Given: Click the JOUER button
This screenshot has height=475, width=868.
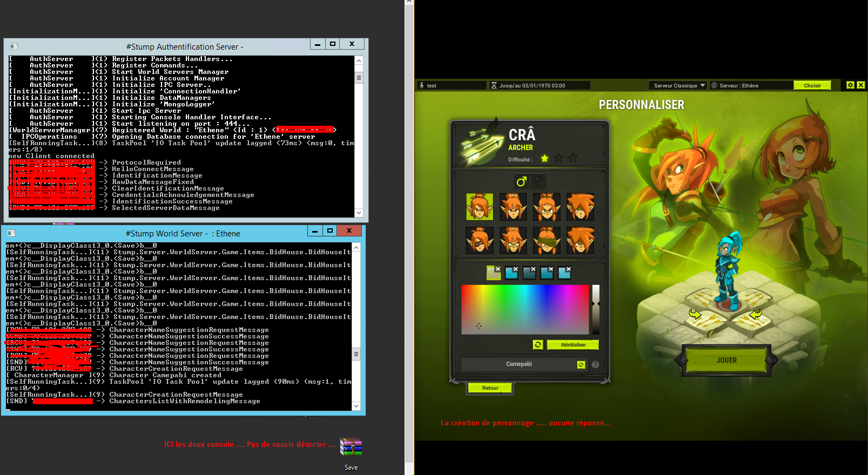Looking at the screenshot, I should click(726, 360).
